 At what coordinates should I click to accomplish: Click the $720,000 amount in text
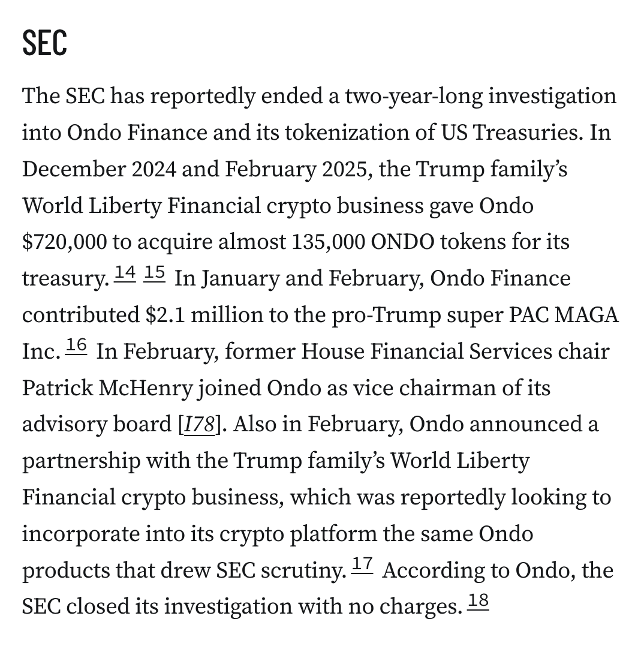(x=65, y=242)
